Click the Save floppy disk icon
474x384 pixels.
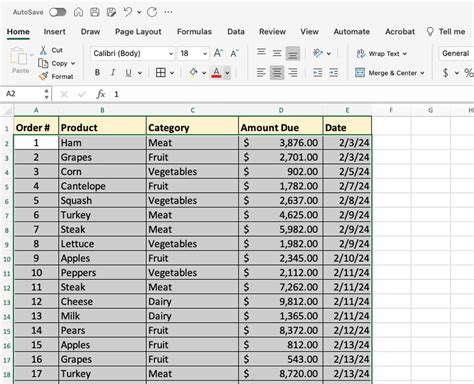95,12
